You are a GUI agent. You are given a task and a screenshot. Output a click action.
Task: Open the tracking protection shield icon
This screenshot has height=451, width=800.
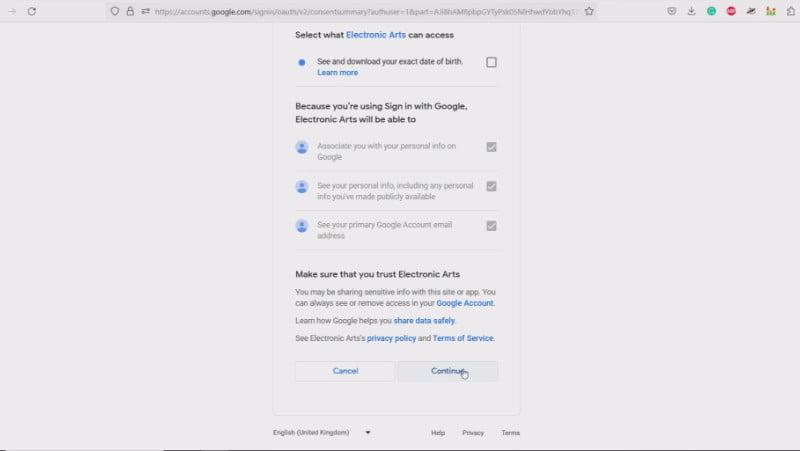115,11
